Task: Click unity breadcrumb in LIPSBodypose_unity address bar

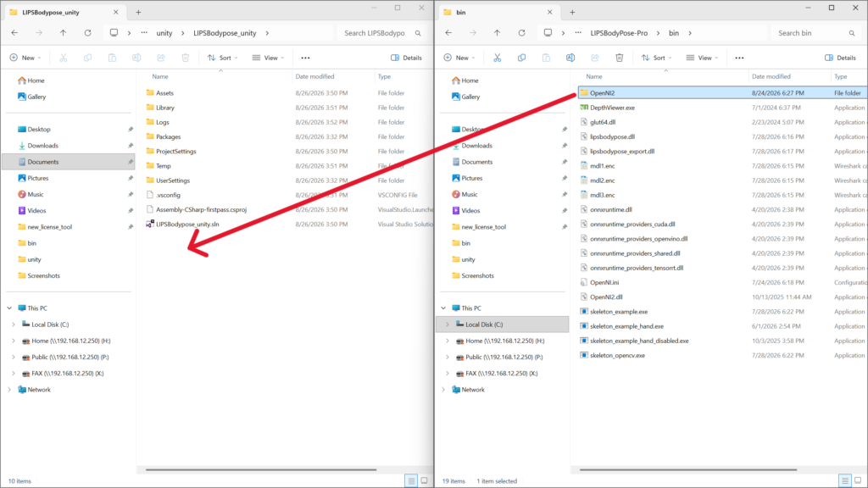Action: [164, 33]
